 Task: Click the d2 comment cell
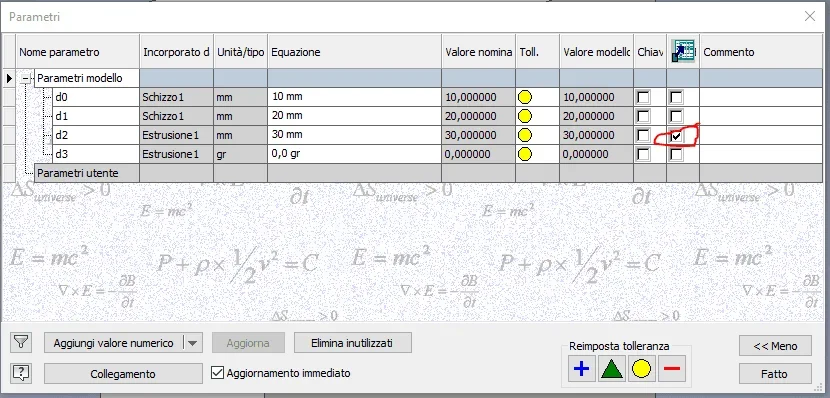761,135
